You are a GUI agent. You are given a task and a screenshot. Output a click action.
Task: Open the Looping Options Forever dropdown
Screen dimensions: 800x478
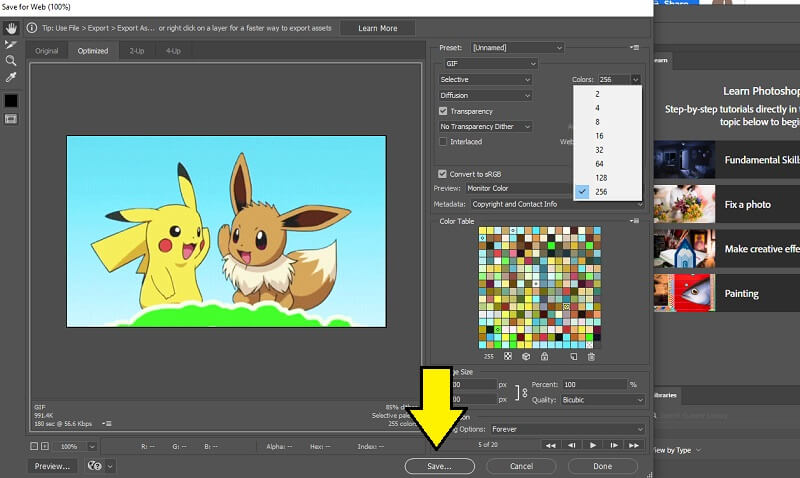(567, 429)
